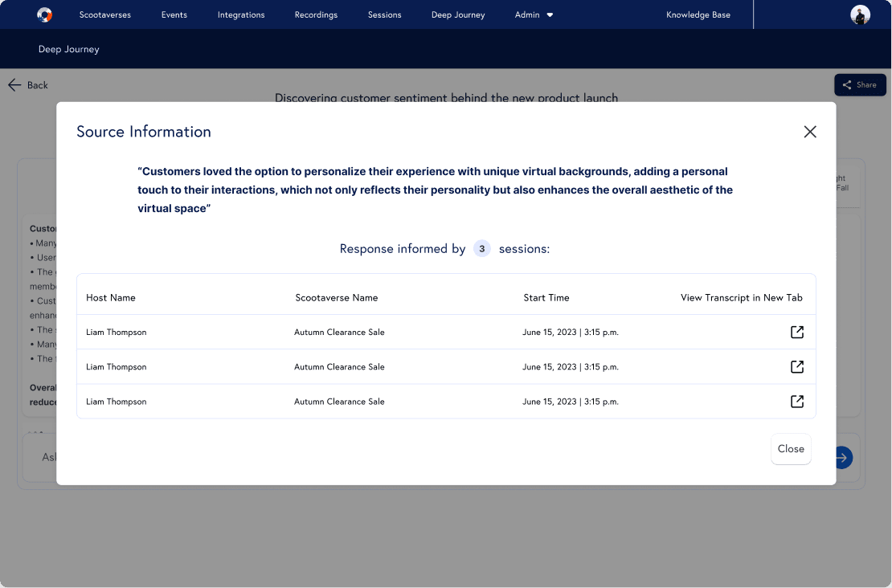Image resolution: width=892 pixels, height=588 pixels.
Task: Close Source Information dialog with X icon
Action: tap(810, 132)
